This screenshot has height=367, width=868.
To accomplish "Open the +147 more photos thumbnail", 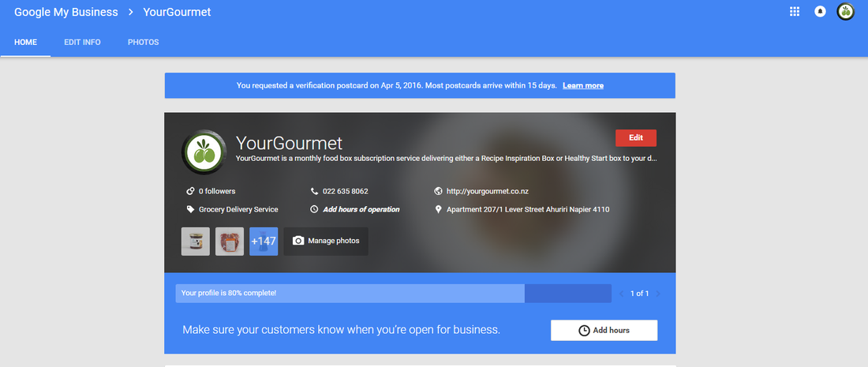I will click(264, 242).
